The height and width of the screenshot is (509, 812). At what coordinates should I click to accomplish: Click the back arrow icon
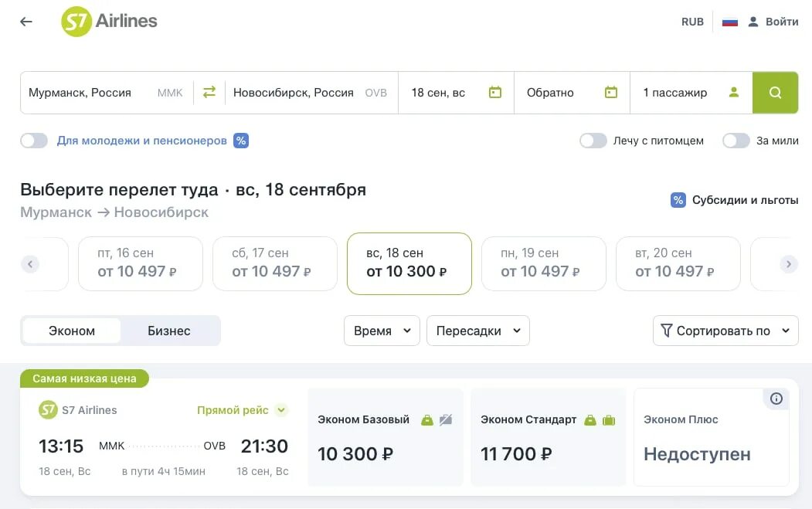click(26, 22)
